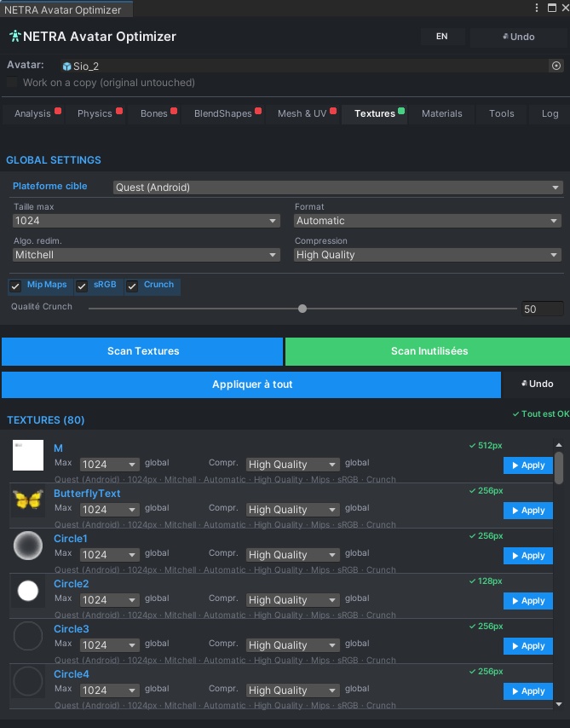
Task: Click the header Undo button
Action: (519, 38)
